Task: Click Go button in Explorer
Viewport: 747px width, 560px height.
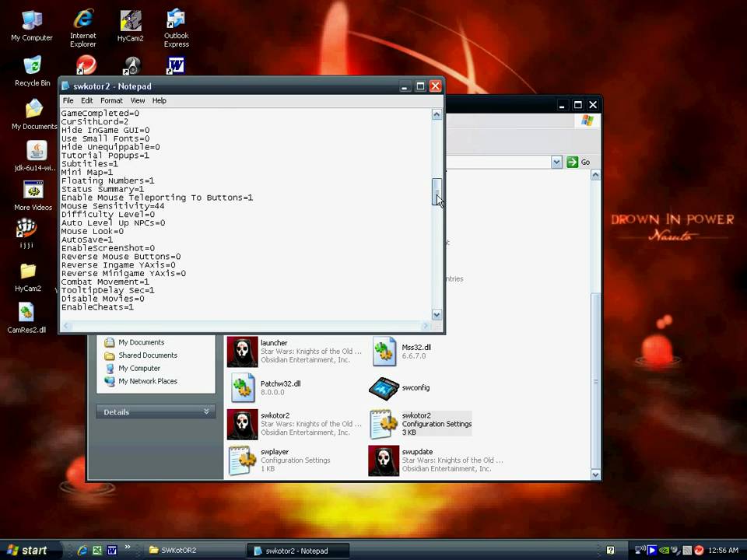Action: pyautogui.click(x=579, y=162)
